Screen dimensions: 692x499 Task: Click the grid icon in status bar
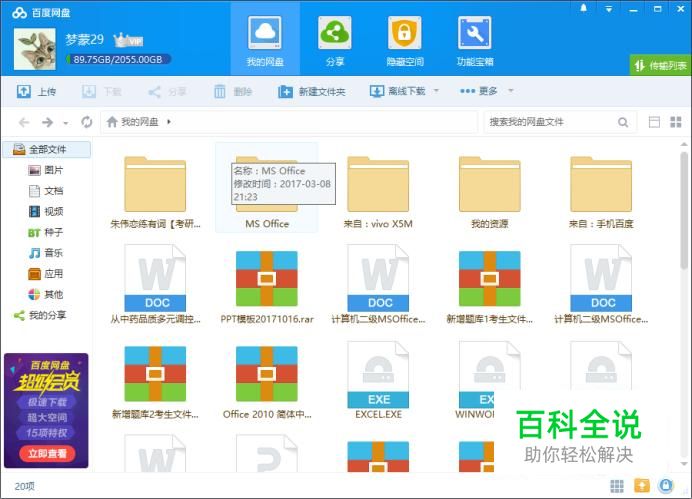tap(617, 486)
